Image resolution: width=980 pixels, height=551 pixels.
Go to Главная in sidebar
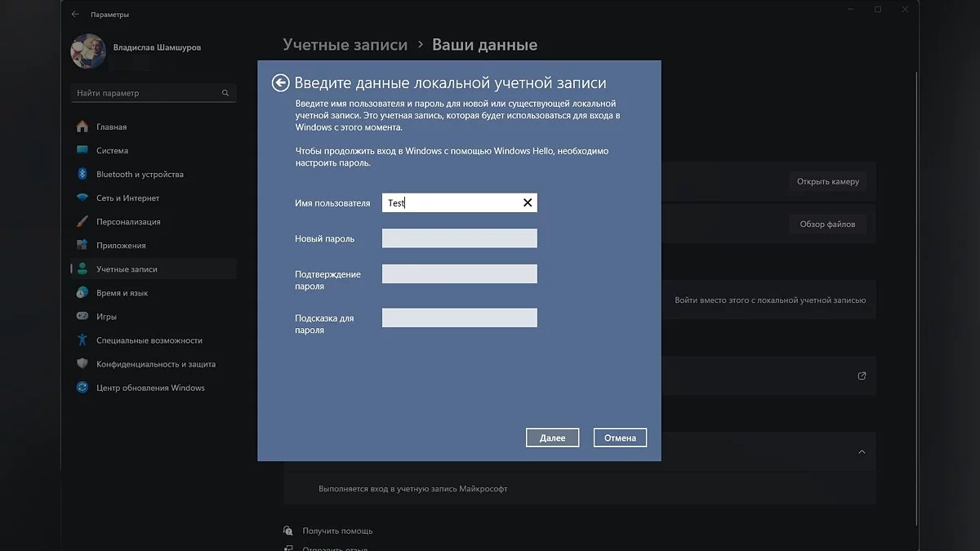[x=111, y=127]
